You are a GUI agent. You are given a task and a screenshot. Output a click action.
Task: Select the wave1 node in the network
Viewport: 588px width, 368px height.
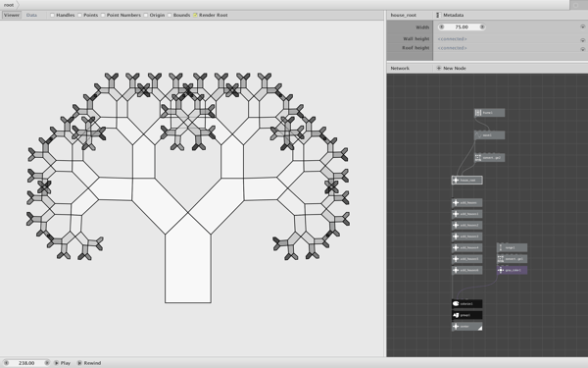(489, 135)
